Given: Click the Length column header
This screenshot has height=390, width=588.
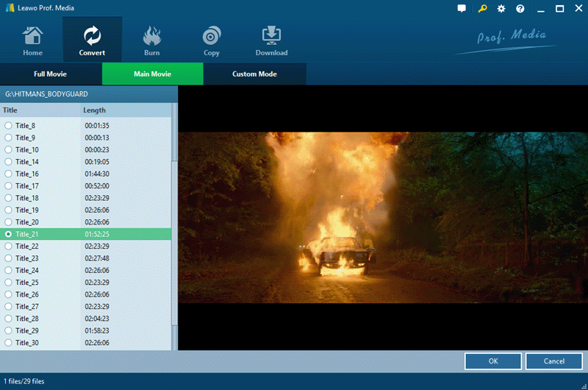Looking at the screenshot, I should [x=126, y=110].
